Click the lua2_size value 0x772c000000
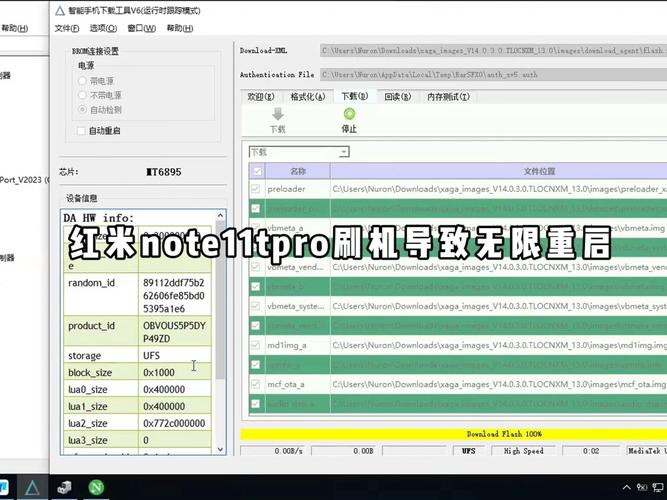 174,423
